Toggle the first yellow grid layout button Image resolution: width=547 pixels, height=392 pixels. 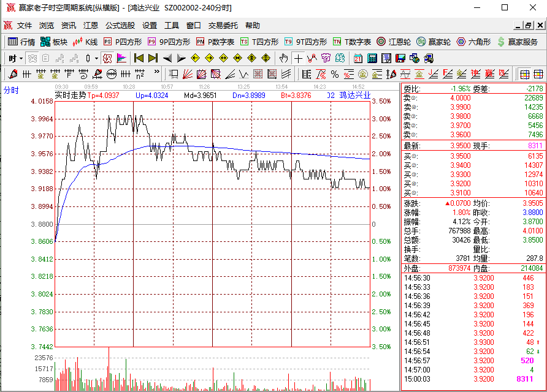pyautogui.click(x=524, y=74)
